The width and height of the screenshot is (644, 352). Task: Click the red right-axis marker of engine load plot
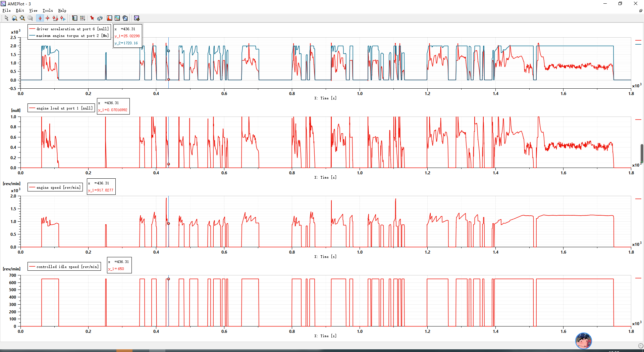(638, 120)
